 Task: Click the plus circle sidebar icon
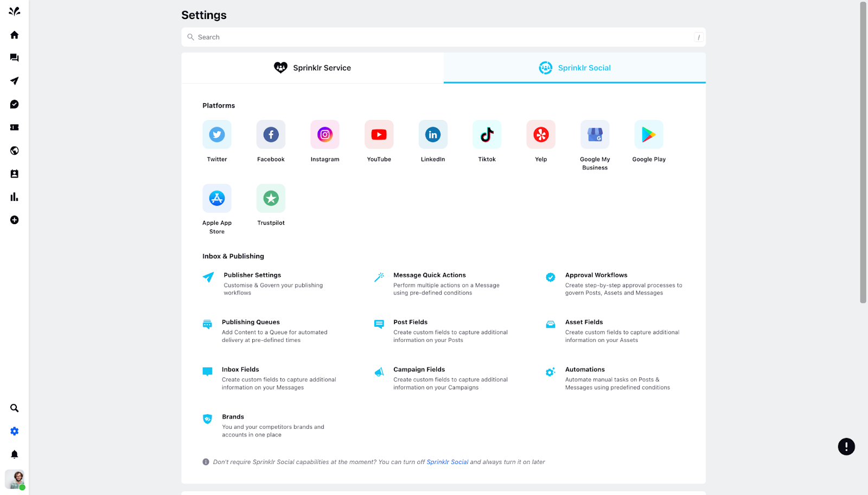point(15,220)
